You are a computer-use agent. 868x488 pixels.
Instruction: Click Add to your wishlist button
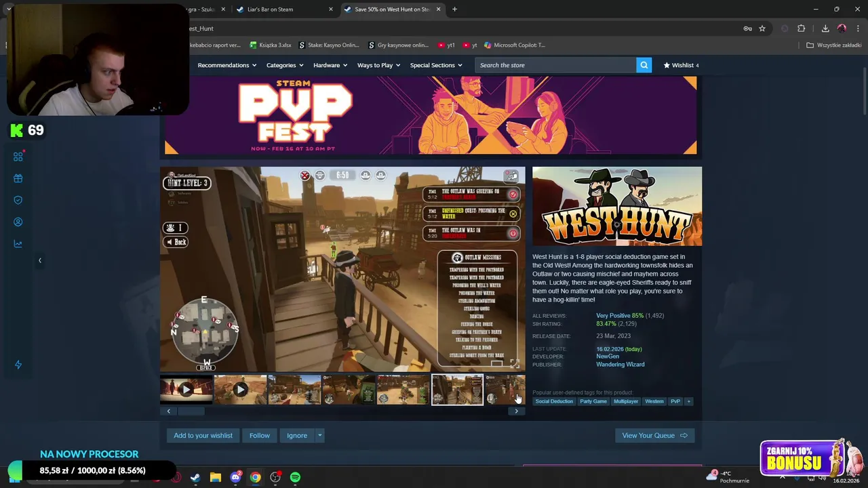pyautogui.click(x=203, y=436)
